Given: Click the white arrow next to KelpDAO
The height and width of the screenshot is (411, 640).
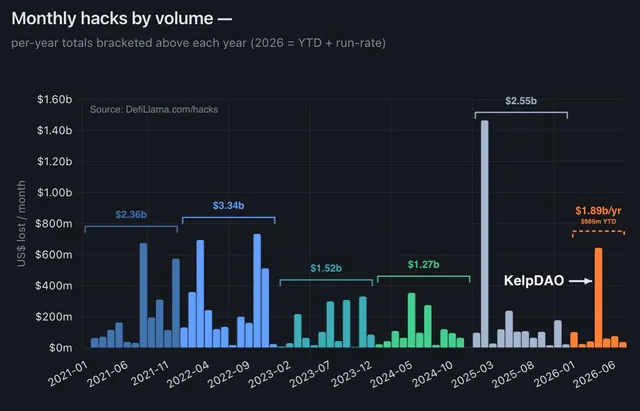Looking at the screenshot, I should click(580, 281).
